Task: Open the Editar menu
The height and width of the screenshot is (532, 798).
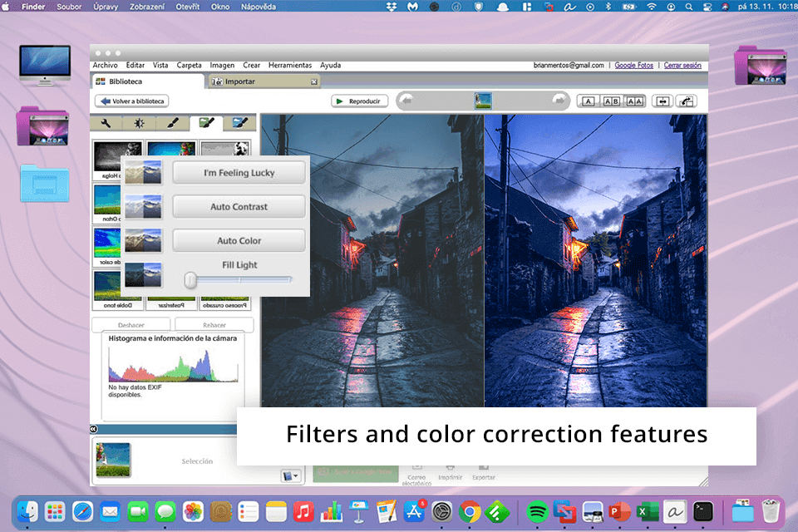Action: [135, 65]
